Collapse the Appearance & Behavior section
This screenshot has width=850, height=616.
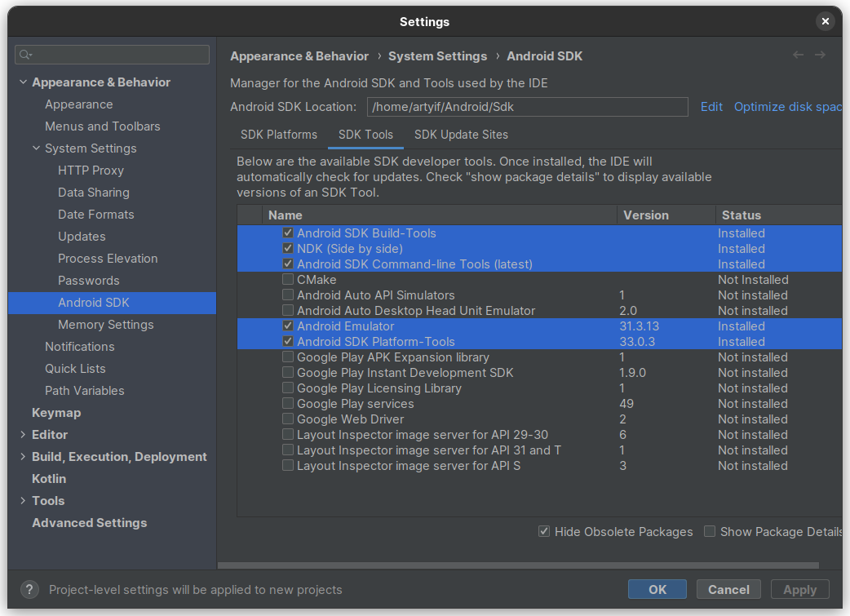click(x=23, y=82)
